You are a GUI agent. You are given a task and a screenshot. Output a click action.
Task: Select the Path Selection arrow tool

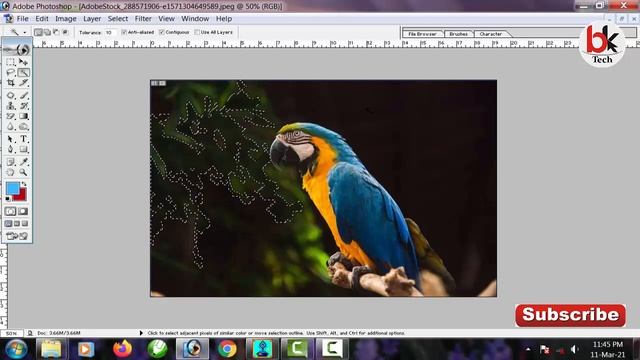click(11, 139)
